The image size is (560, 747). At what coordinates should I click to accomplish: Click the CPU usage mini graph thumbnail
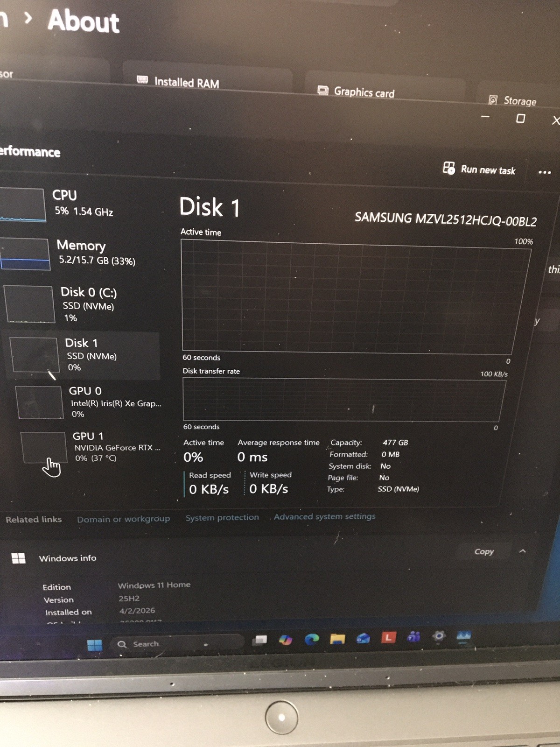[x=22, y=204]
